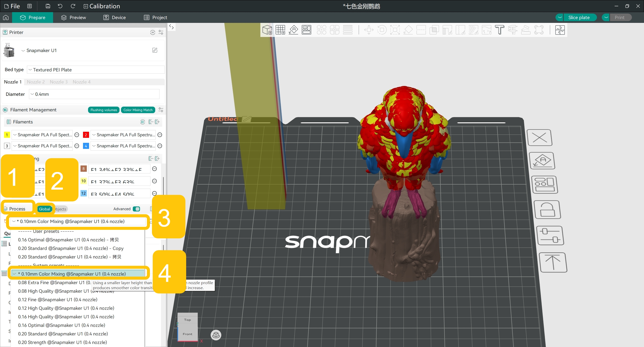Click Arrange all objects in top toolbar
The height and width of the screenshot is (347, 644).
tap(306, 30)
